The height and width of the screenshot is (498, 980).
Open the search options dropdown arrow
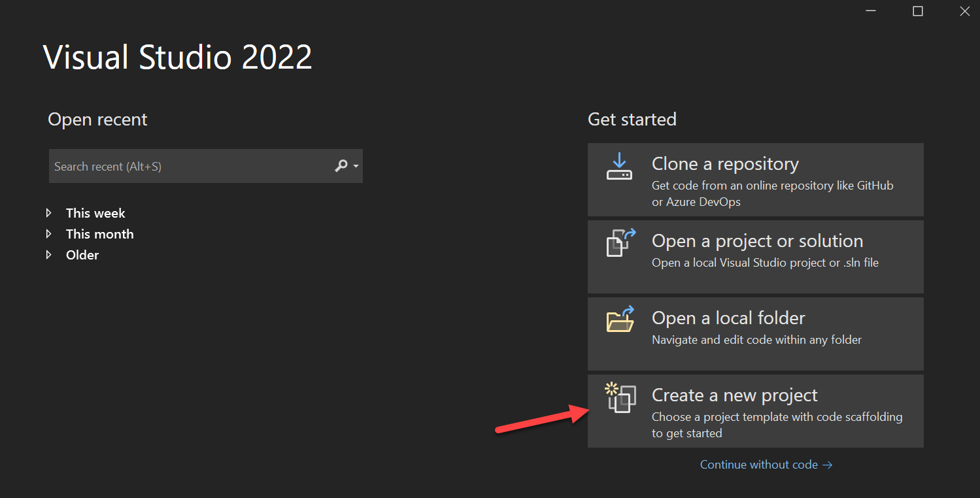click(356, 166)
